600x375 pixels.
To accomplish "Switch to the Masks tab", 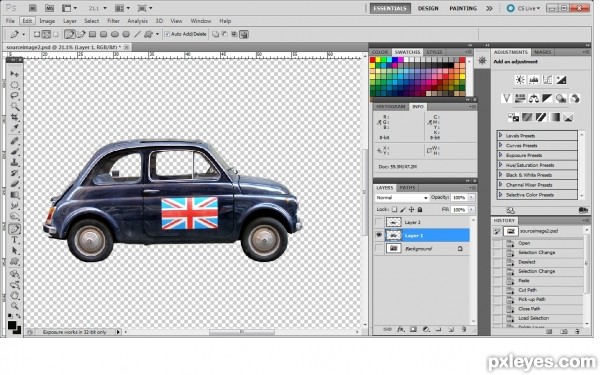I will [543, 52].
